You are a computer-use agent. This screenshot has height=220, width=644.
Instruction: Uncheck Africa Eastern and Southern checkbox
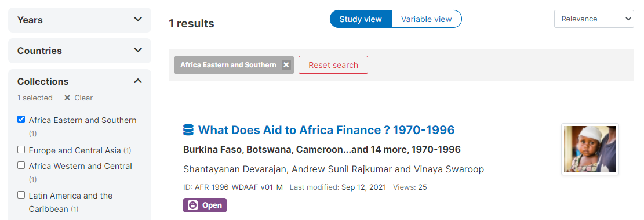(x=21, y=120)
